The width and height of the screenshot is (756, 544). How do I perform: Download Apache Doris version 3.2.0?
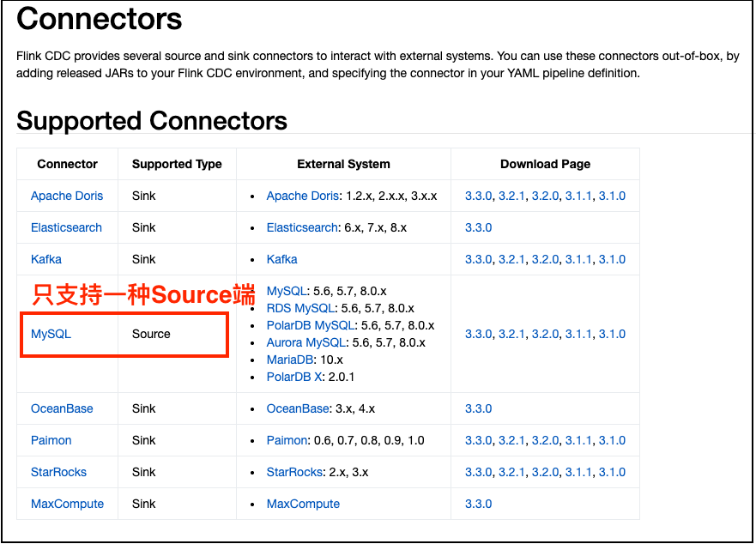point(545,196)
